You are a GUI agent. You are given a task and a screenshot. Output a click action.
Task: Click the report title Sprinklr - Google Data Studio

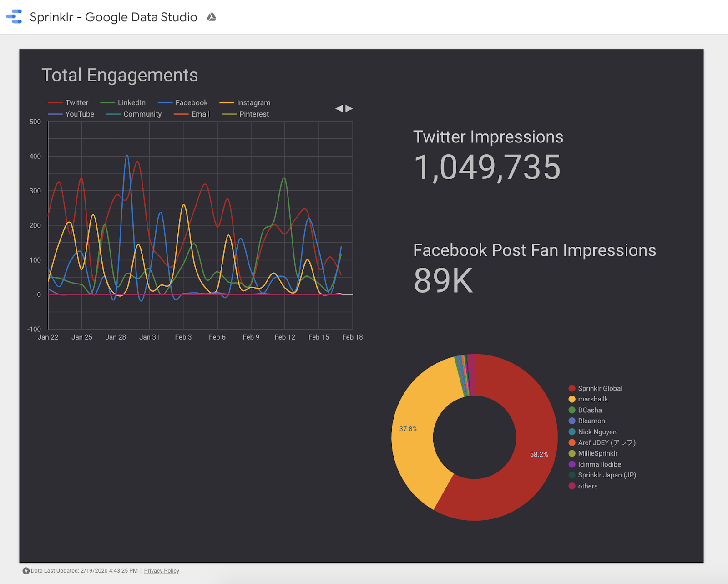113,17
